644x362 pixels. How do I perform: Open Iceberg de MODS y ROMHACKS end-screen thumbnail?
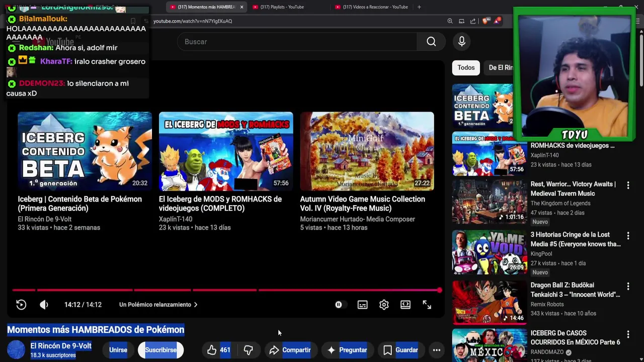pos(226,151)
